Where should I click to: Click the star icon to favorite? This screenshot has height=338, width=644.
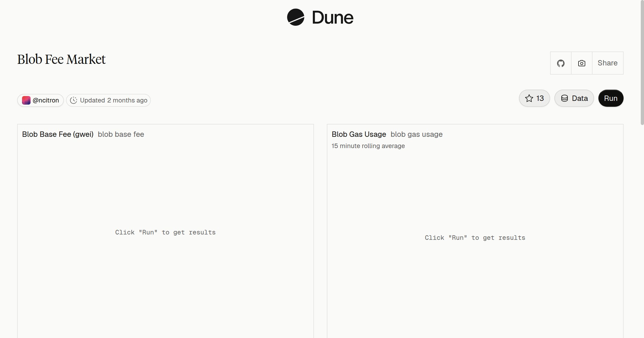coord(529,98)
